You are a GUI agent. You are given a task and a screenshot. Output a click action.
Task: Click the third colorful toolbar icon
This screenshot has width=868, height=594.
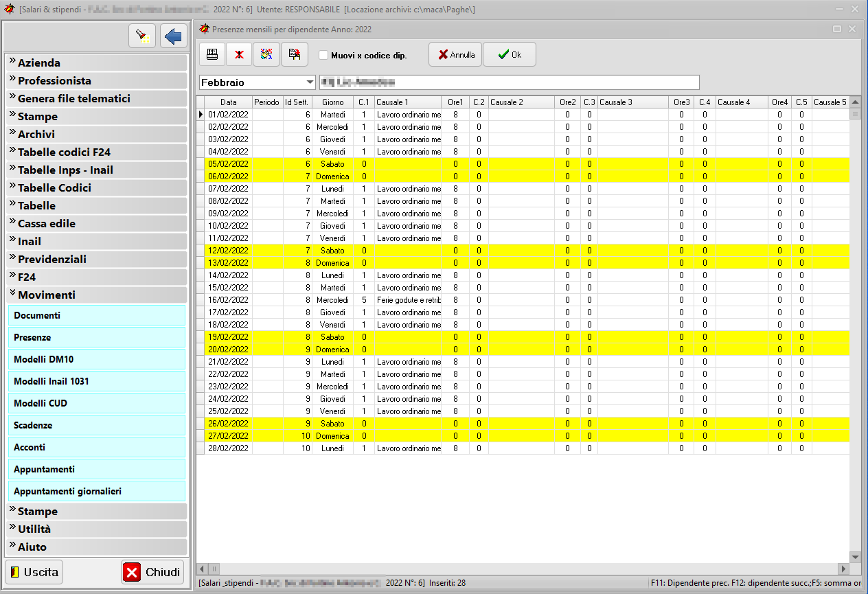point(266,54)
